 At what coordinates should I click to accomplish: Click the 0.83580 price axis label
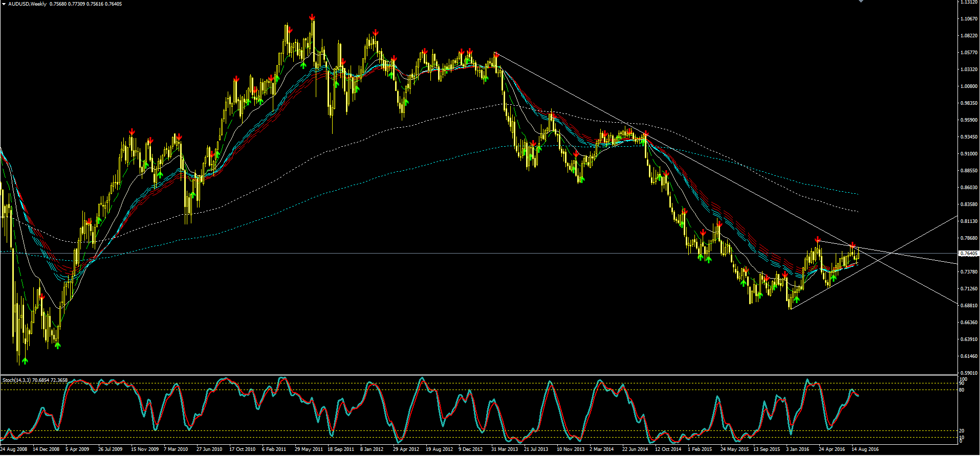[x=969, y=204]
